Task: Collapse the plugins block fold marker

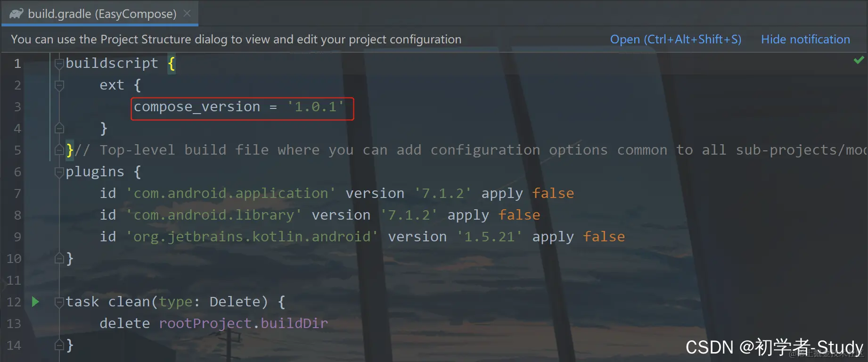Action: coord(59,172)
